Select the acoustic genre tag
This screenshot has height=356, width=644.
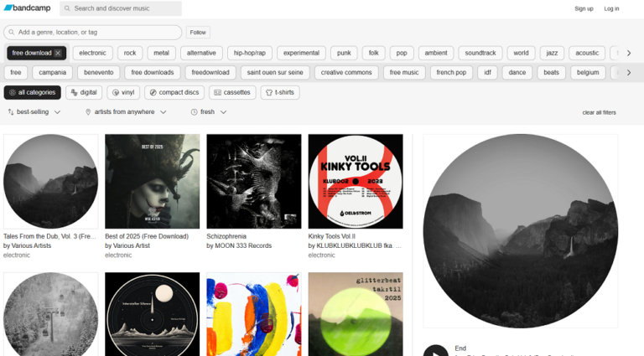tap(587, 53)
